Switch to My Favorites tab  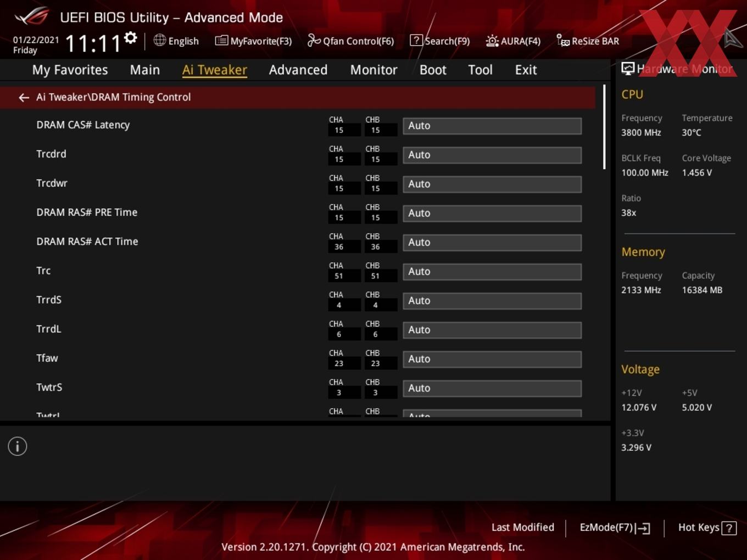70,70
